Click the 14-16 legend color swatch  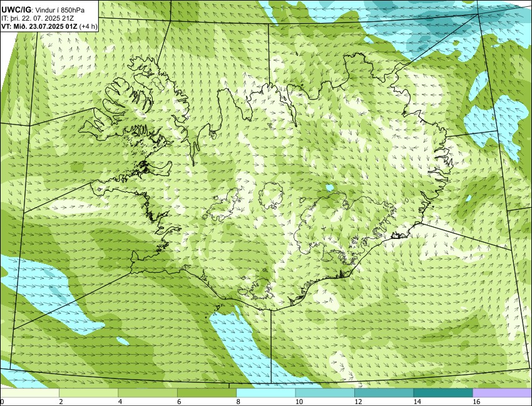pos(442,393)
